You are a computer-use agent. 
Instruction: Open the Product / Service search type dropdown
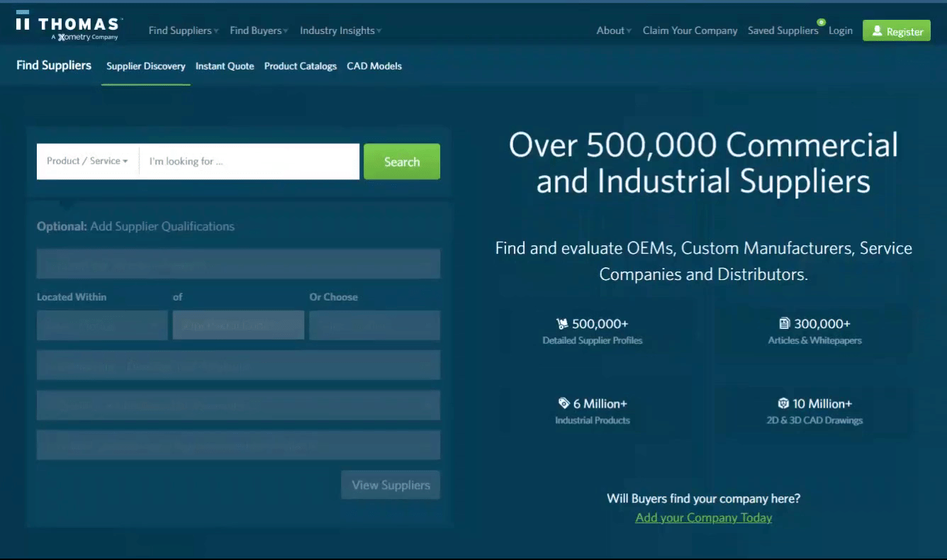(x=88, y=162)
